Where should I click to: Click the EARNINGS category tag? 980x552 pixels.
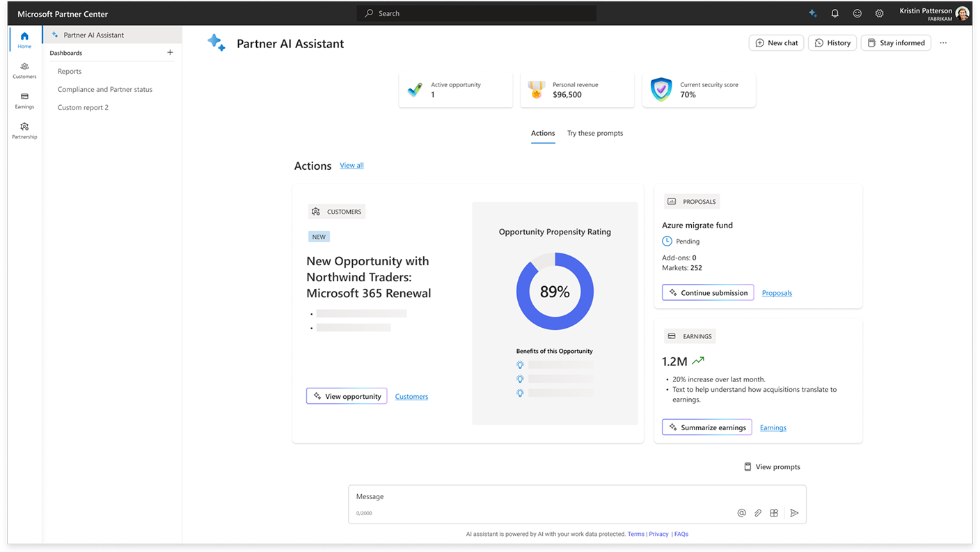(x=690, y=336)
